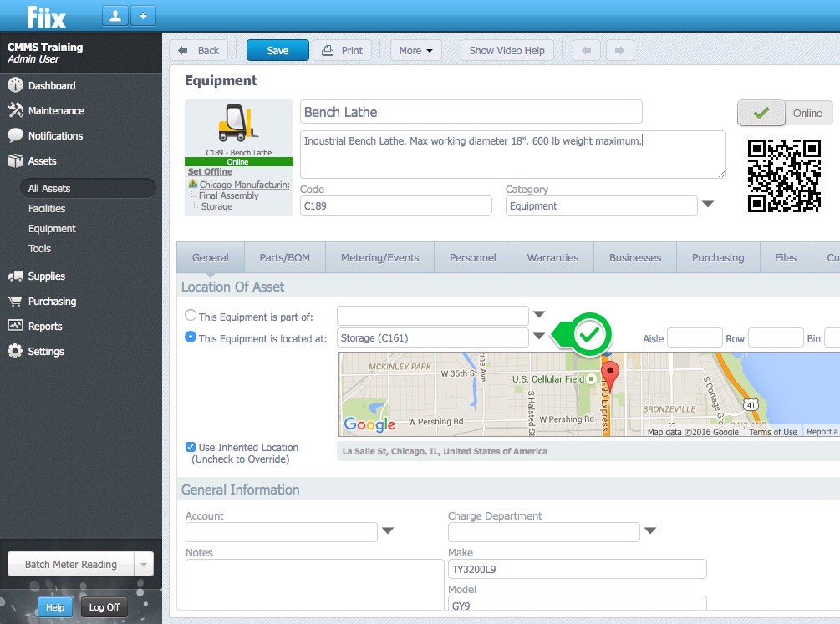Screen dimensions: 840x624
Task: Uncheck Use Inherited Location checkbox
Action: coord(191,447)
